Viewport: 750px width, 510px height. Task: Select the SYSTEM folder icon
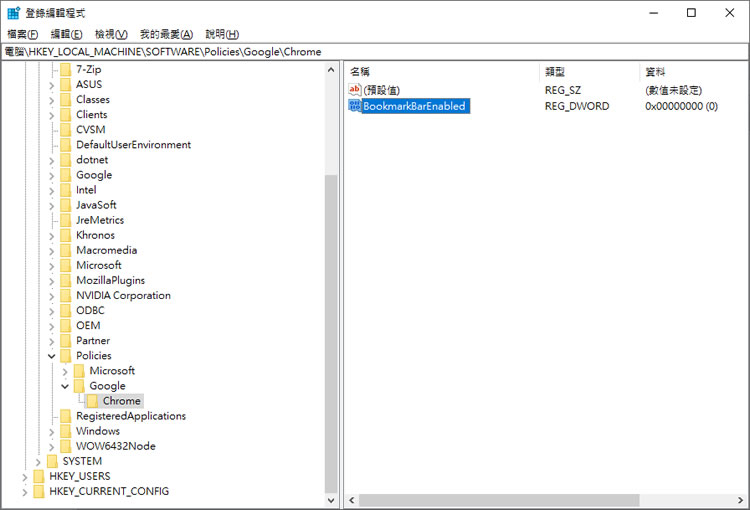click(x=52, y=461)
